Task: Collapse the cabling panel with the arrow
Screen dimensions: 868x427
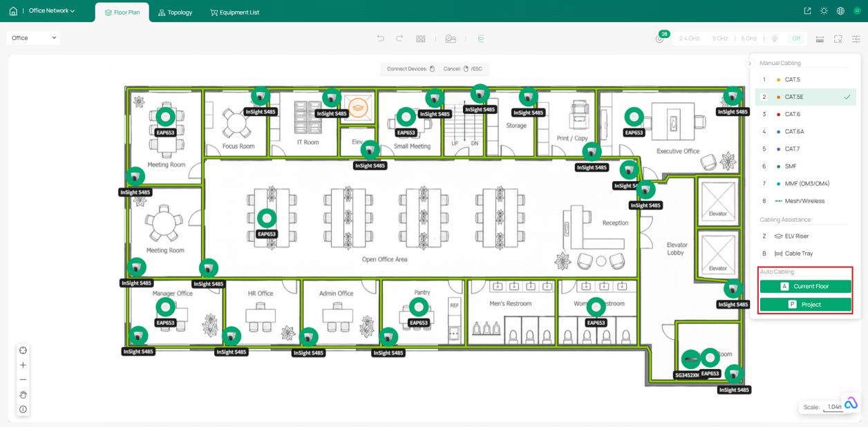Action: point(750,64)
